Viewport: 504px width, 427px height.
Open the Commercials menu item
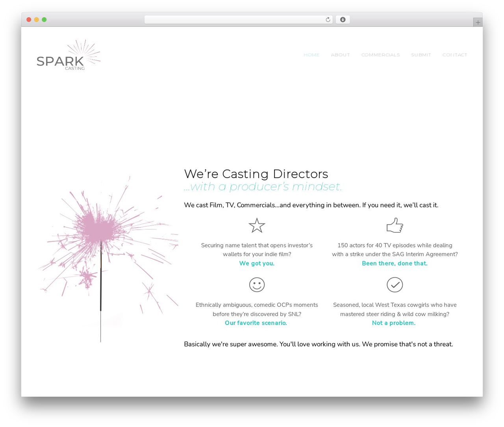380,55
